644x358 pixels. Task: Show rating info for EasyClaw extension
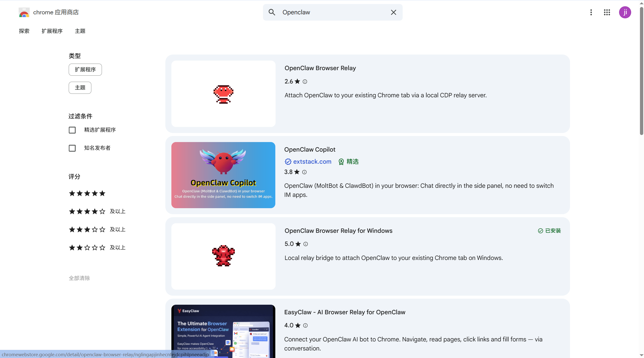[305, 326]
